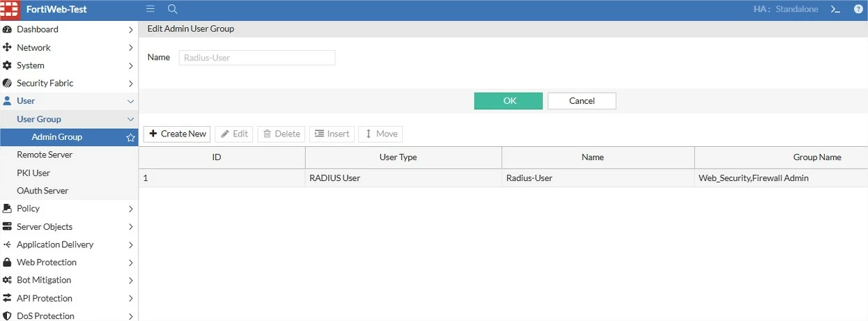Image resolution: width=868 pixels, height=321 pixels.
Task: Toggle the hamburger menu icon
Action: tap(150, 9)
